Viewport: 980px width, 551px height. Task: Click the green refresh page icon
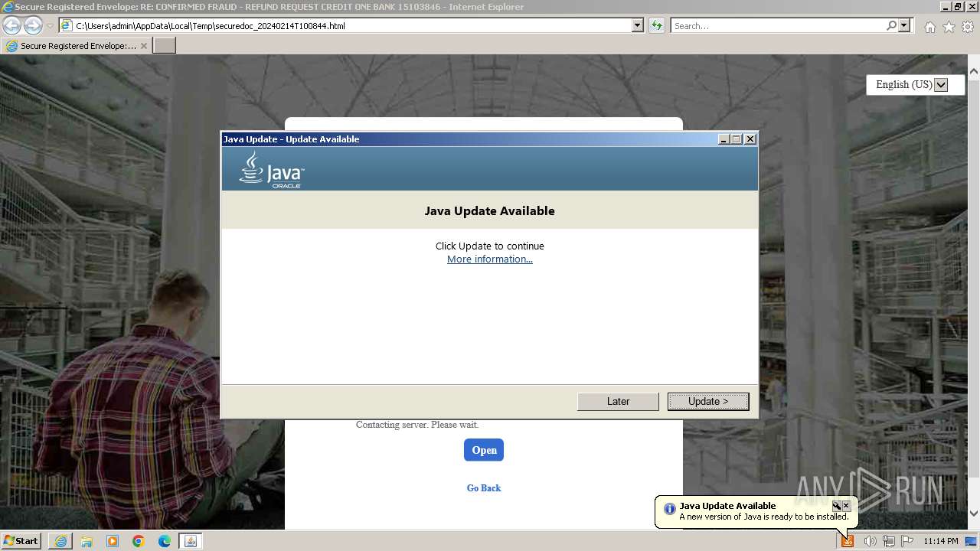click(657, 25)
